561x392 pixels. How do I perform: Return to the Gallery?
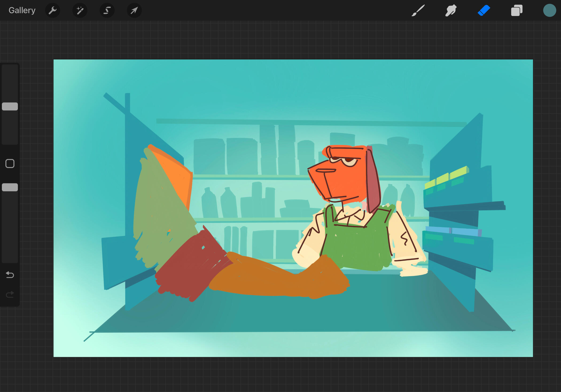pos(22,10)
